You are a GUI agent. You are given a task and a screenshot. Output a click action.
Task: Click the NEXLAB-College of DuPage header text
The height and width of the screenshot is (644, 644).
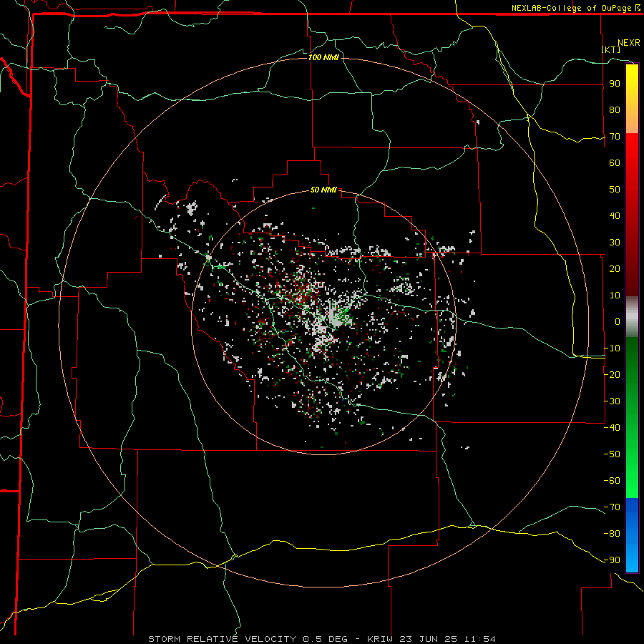coord(575,8)
